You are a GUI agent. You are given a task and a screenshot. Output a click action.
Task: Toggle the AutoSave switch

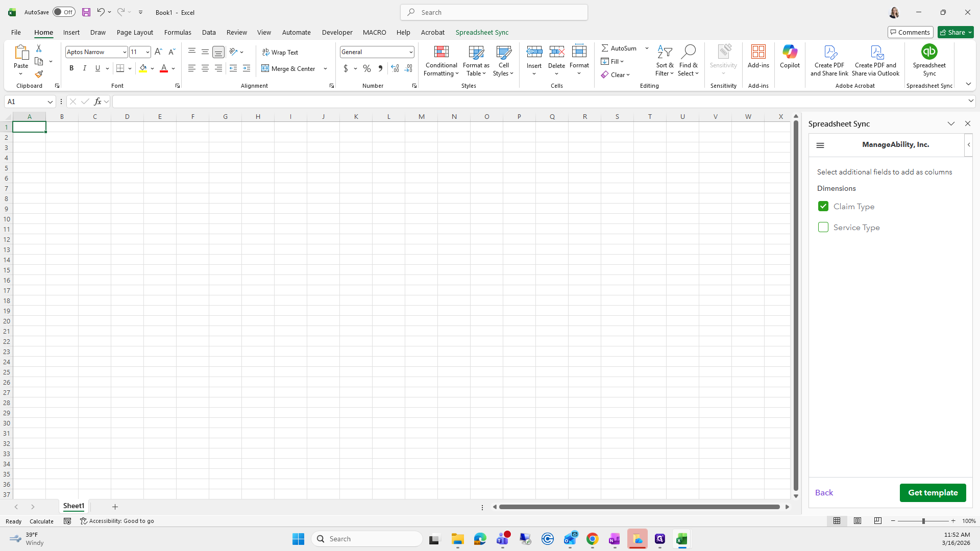tap(64, 12)
